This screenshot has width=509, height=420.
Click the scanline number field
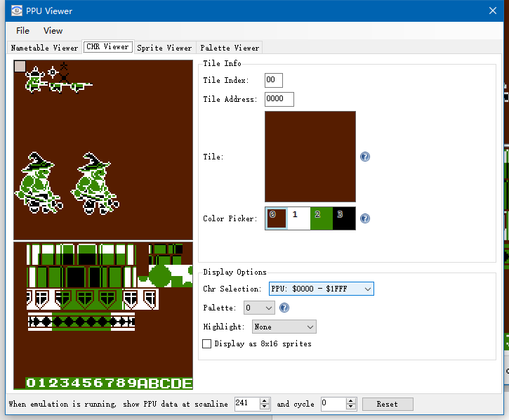(x=247, y=404)
